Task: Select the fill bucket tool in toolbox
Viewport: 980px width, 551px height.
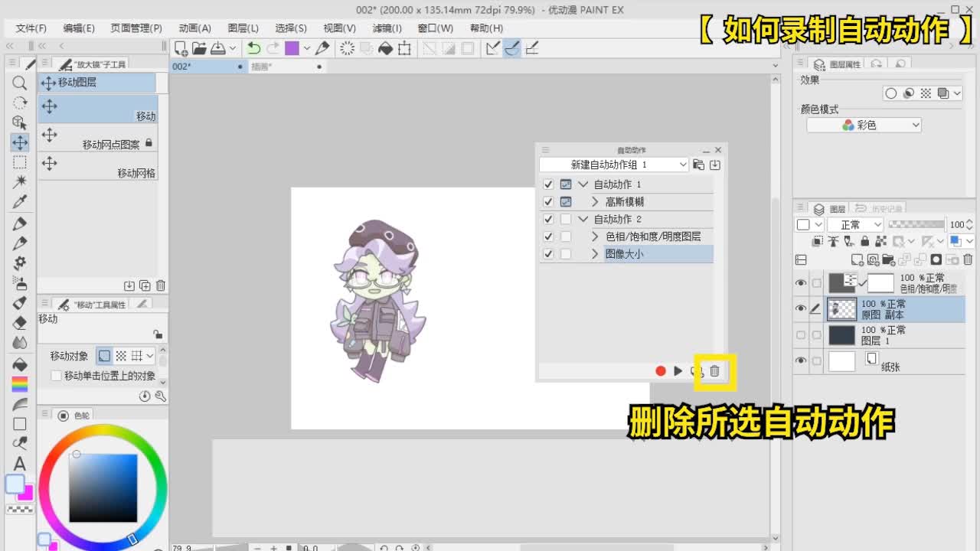Action: 20,364
